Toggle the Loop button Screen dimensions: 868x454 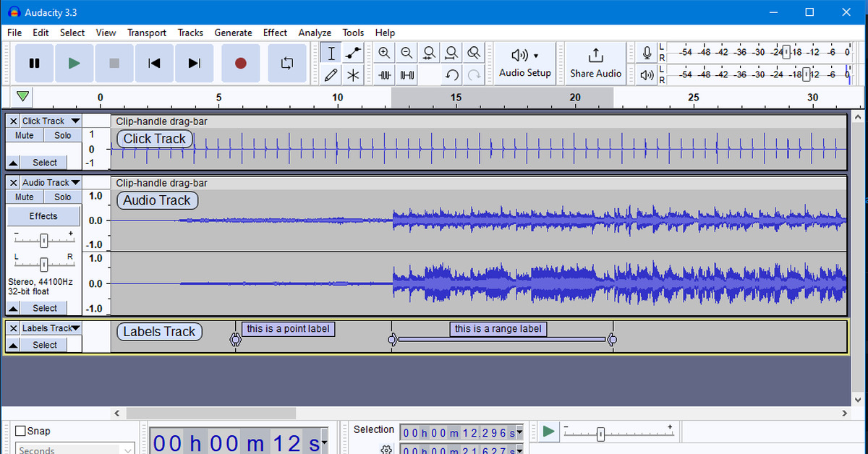point(287,64)
